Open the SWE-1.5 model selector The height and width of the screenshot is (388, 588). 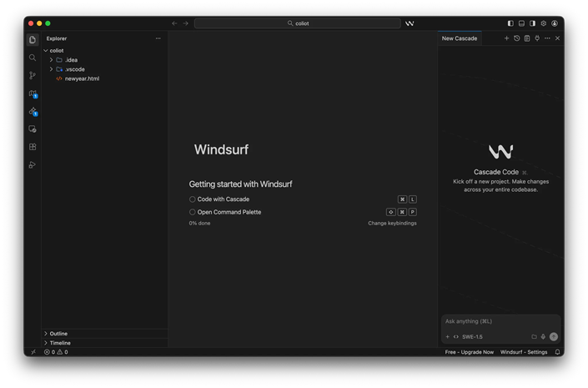tap(473, 336)
